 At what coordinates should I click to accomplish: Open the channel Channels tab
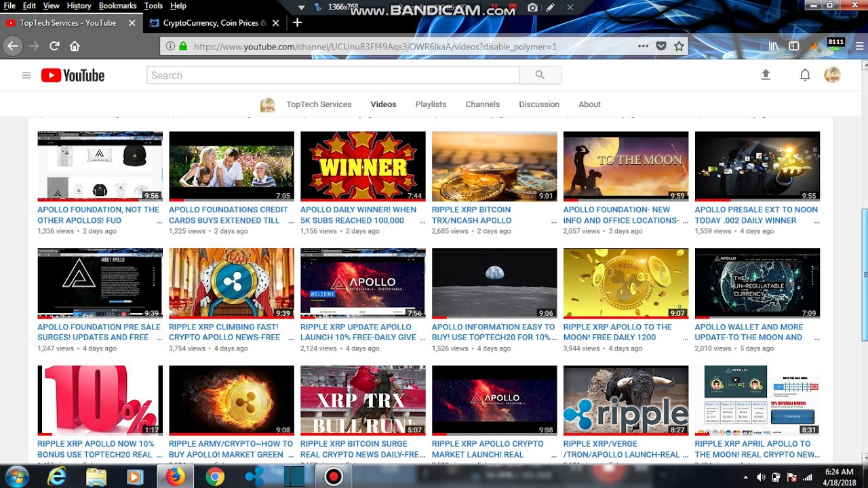coord(482,104)
